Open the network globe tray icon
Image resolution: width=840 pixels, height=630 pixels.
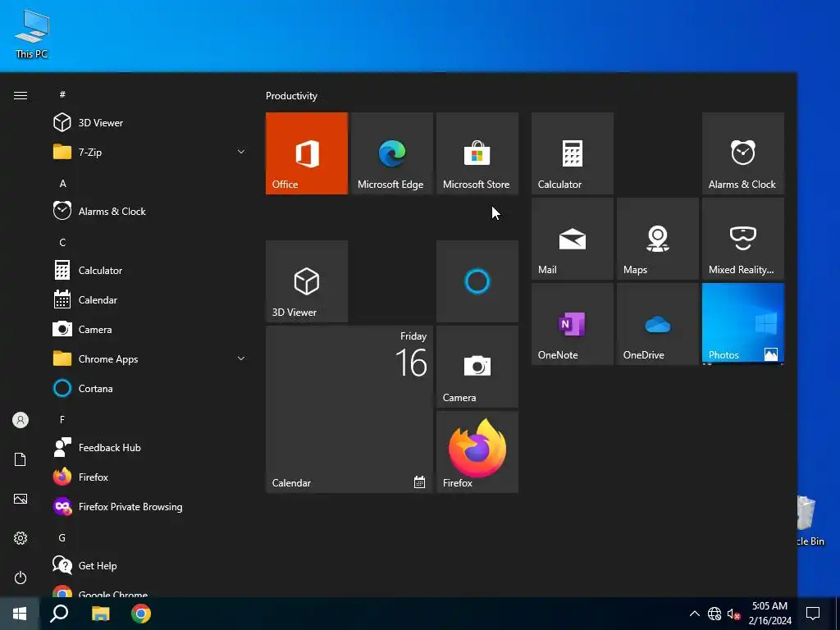tap(714, 614)
